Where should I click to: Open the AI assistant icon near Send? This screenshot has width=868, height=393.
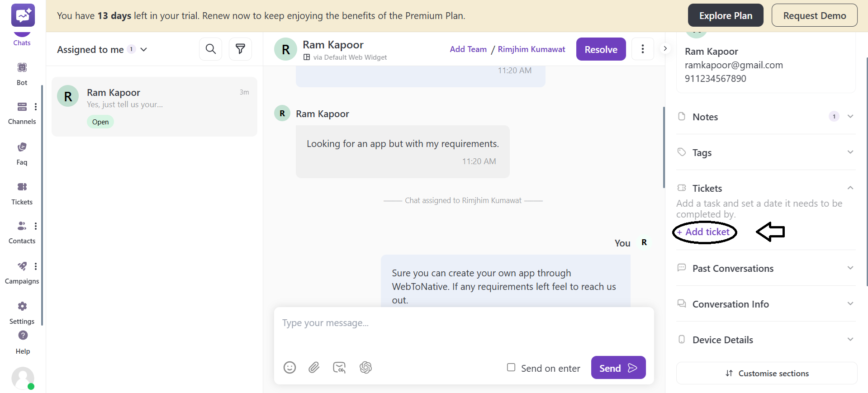(366, 368)
